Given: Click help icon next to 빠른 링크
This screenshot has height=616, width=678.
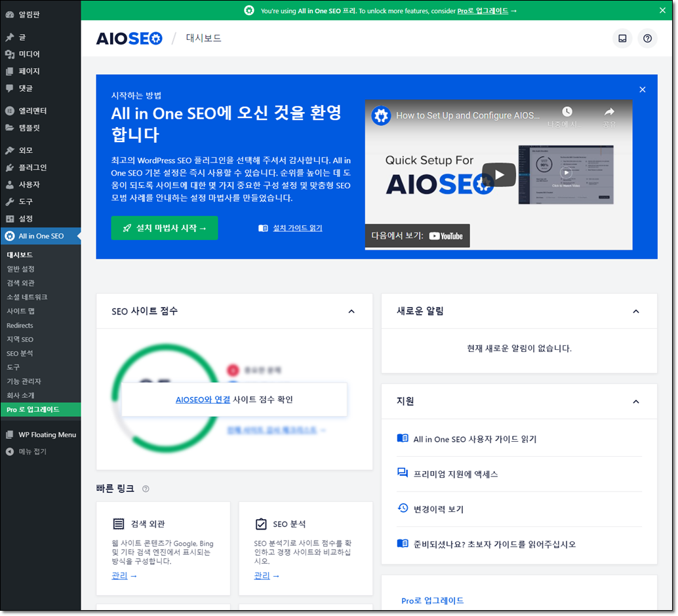Looking at the screenshot, I should 146,489.
